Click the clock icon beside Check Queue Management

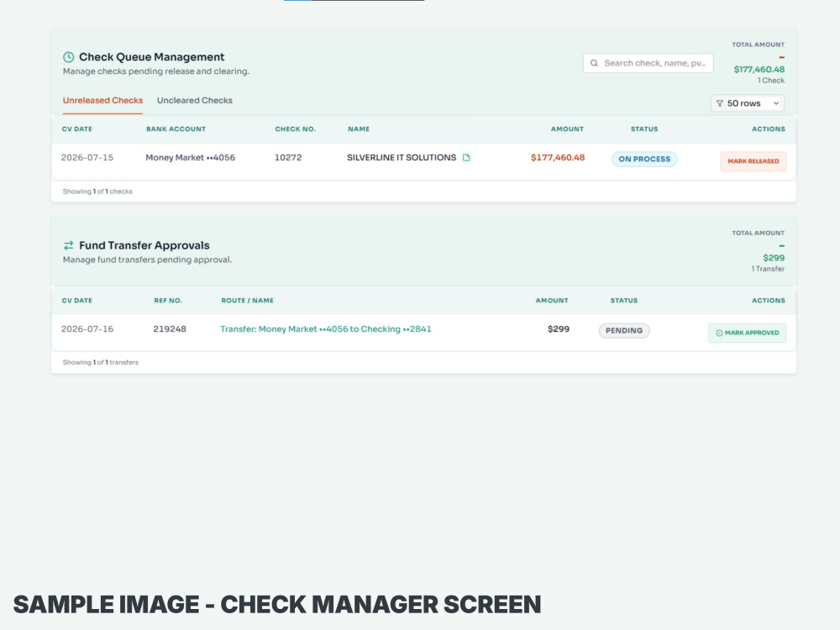(69, 57)
